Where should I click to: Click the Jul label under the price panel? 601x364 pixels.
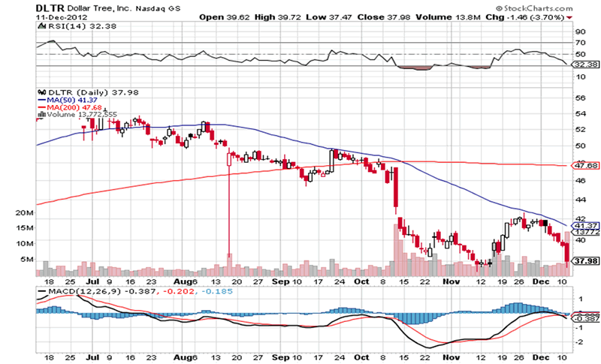coord(92,281)
